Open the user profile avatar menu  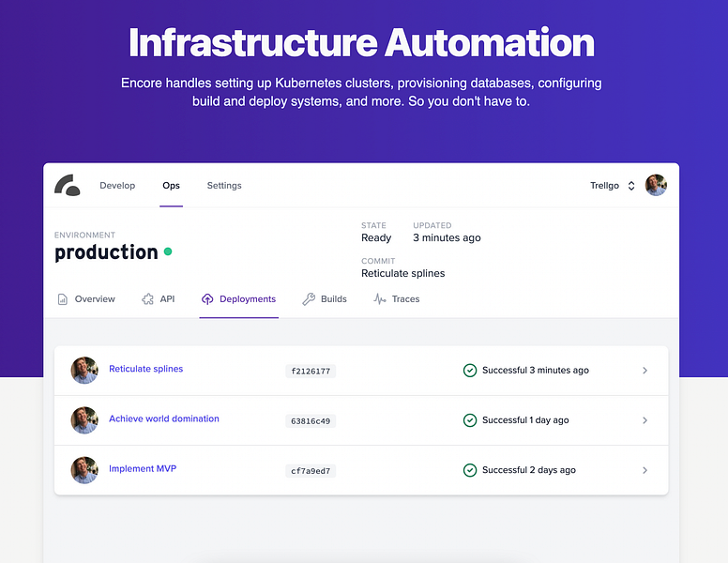click(656, 185)
